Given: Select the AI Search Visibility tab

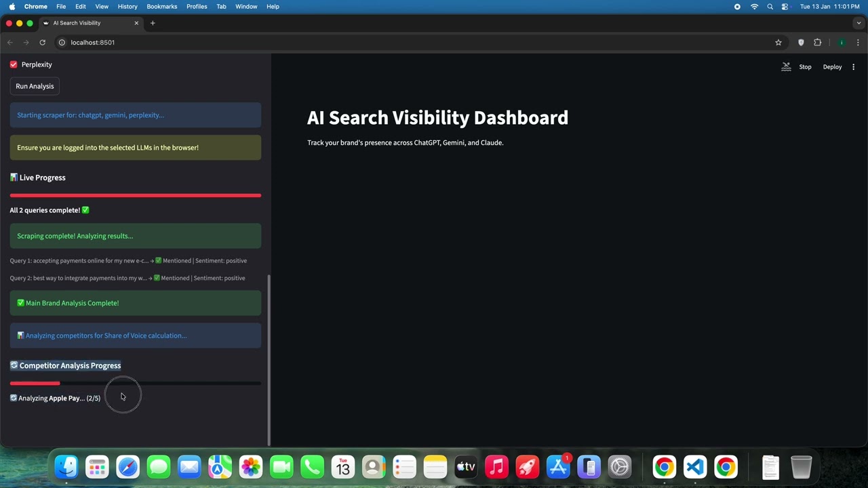Looking at the screenshot, I should pyautogui.click(x=90, y=23).
